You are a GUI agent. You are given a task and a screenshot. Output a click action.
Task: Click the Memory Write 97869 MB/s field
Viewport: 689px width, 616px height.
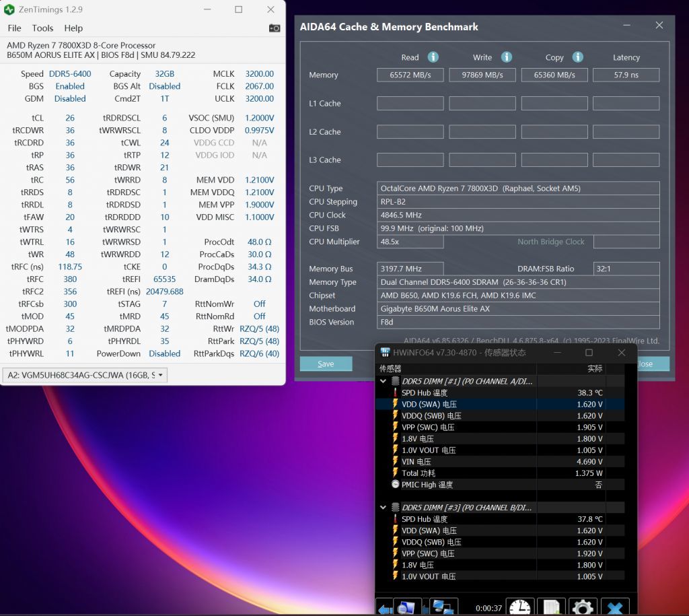[482, 75]
